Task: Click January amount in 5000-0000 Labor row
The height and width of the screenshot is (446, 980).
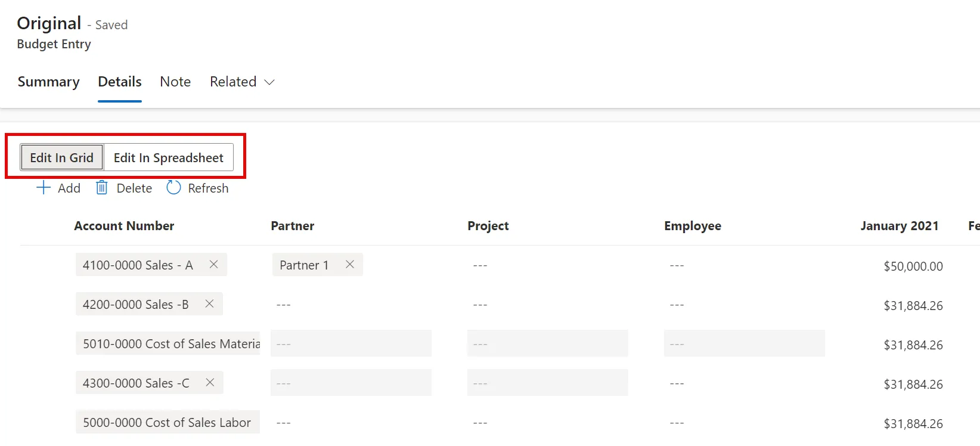Action: pos(913,423)
